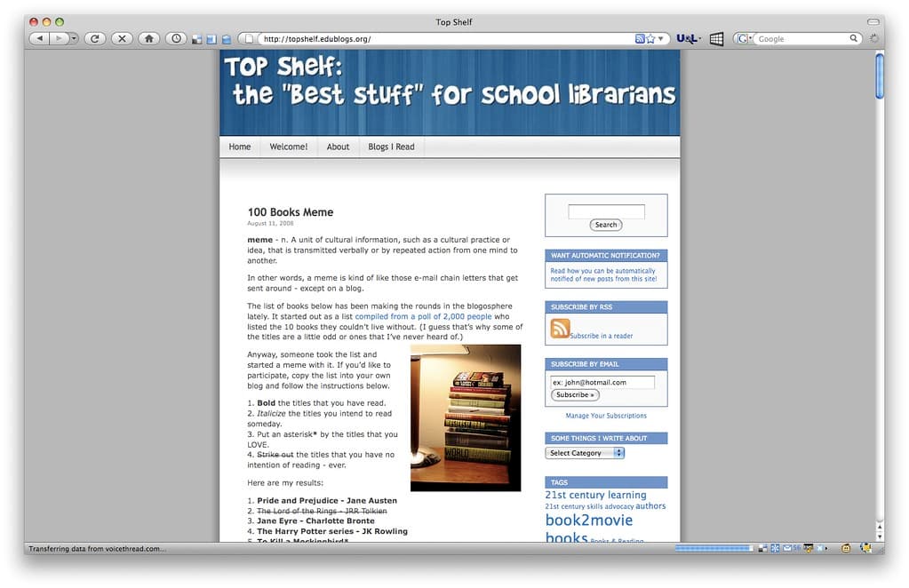Click the Subscribe » button
The image size is (909, 588).
pos(575,395)
